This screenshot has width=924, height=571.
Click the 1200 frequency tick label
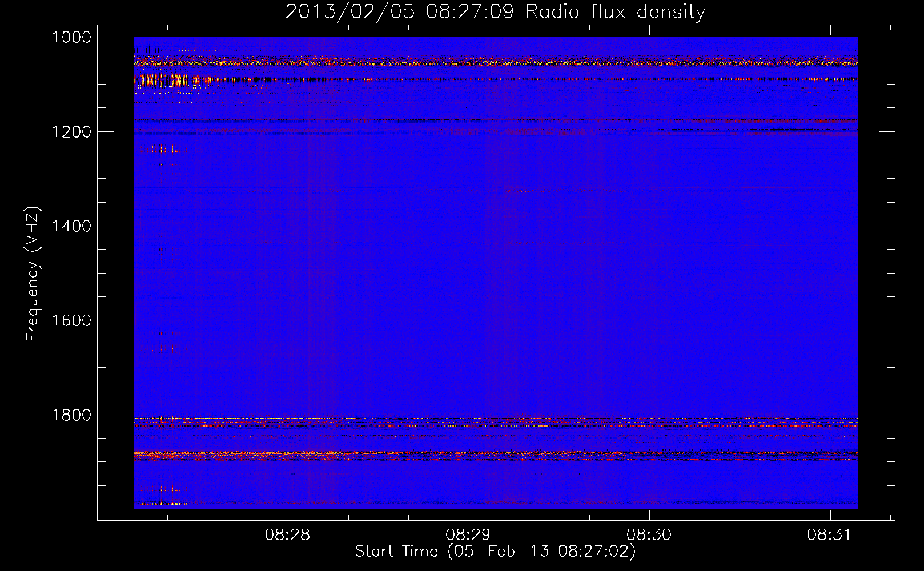[71, 132]
